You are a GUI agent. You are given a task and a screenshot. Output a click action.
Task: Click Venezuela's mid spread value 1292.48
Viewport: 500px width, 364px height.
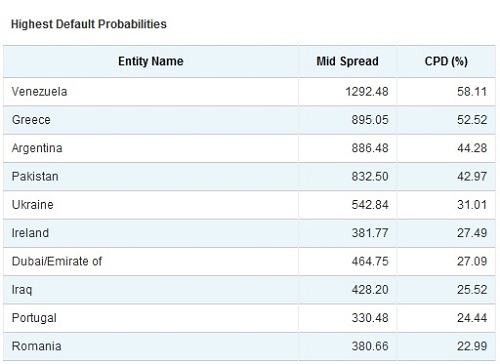pyautogui.click(x=367, y=92)
